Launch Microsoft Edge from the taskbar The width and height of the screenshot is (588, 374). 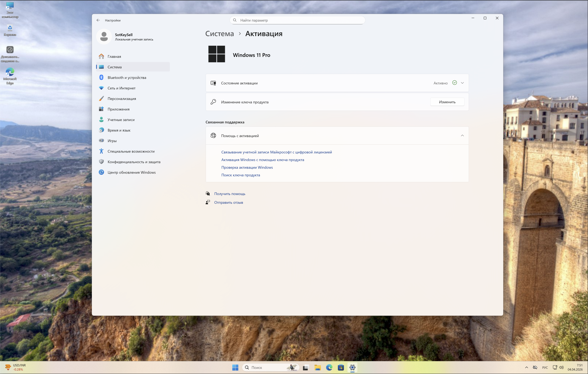329,367
